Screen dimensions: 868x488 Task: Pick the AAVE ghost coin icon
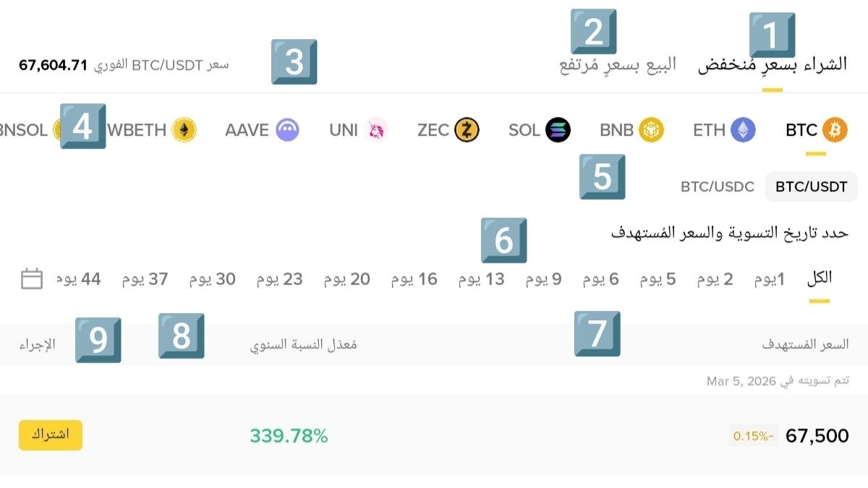[288, 130]
